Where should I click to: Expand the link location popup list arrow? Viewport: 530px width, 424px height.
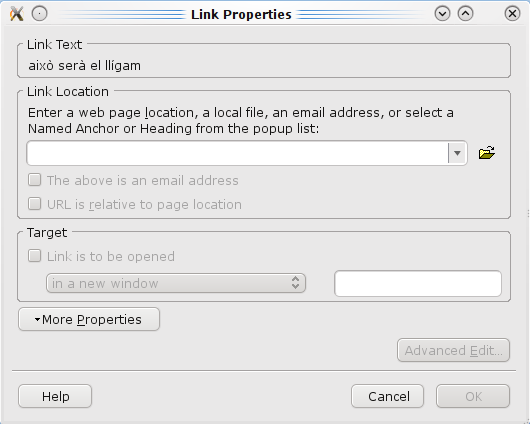click(457, 153)
